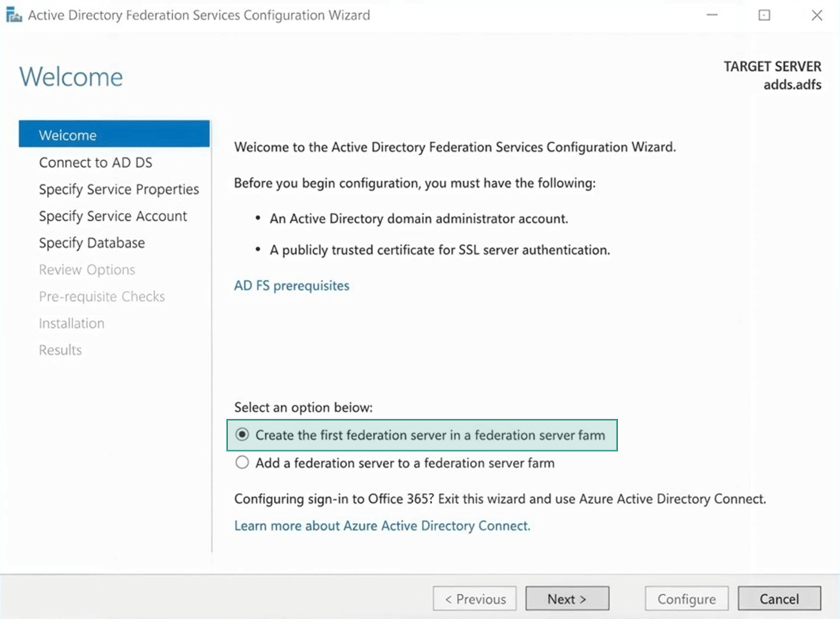This screenshot has height=619, width=840.
Task: Open Learn more about Azure Active Directory Connect
Action: pos(382,526)
